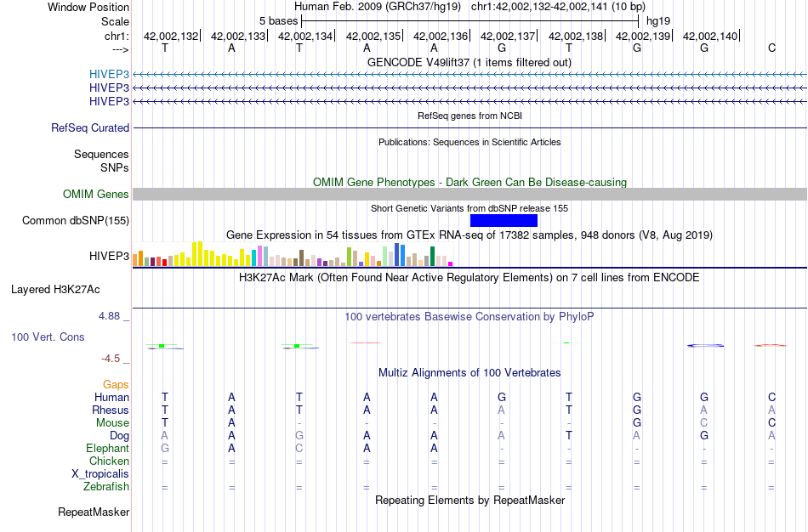808x532 pixels.
Task: Click the Elephant species label
Action: (x=107, y=448)
